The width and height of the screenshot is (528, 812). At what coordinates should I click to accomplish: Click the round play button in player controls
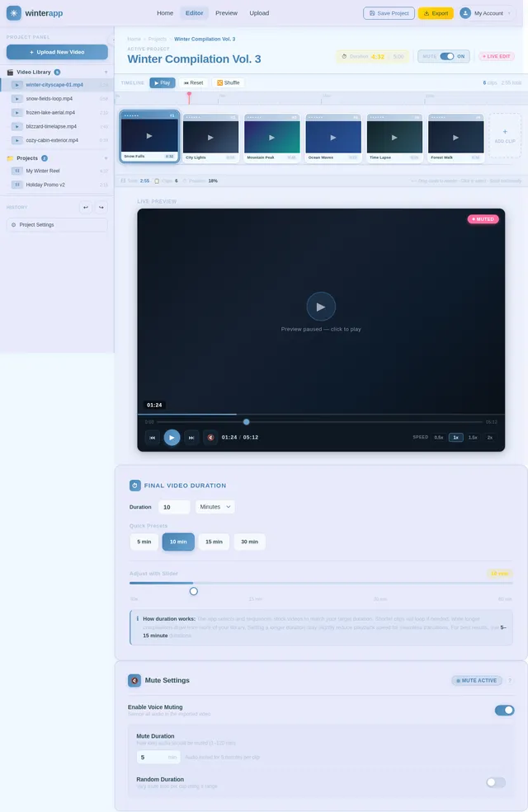coord(172,438)
